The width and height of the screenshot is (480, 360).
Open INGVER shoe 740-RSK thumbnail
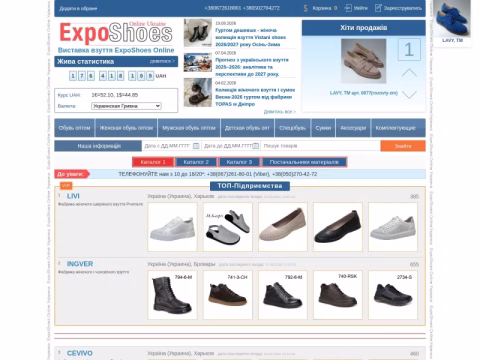[338, 295]
